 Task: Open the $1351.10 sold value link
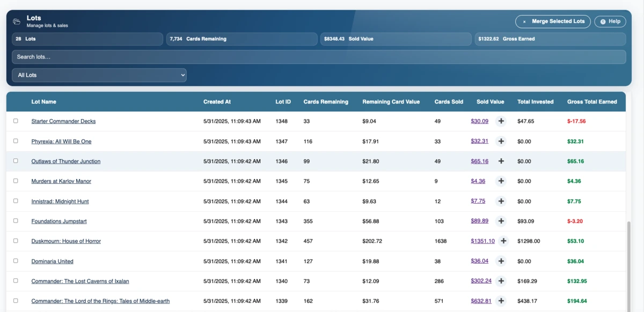482,241
